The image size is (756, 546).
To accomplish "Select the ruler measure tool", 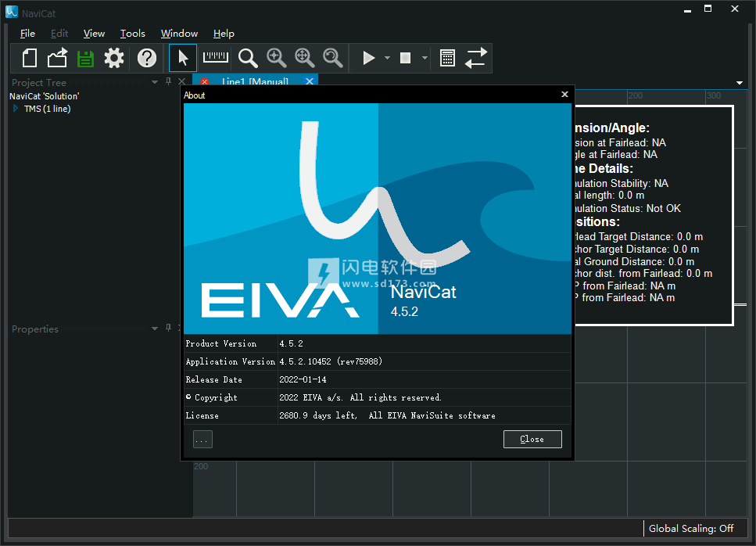I will 216,58.
